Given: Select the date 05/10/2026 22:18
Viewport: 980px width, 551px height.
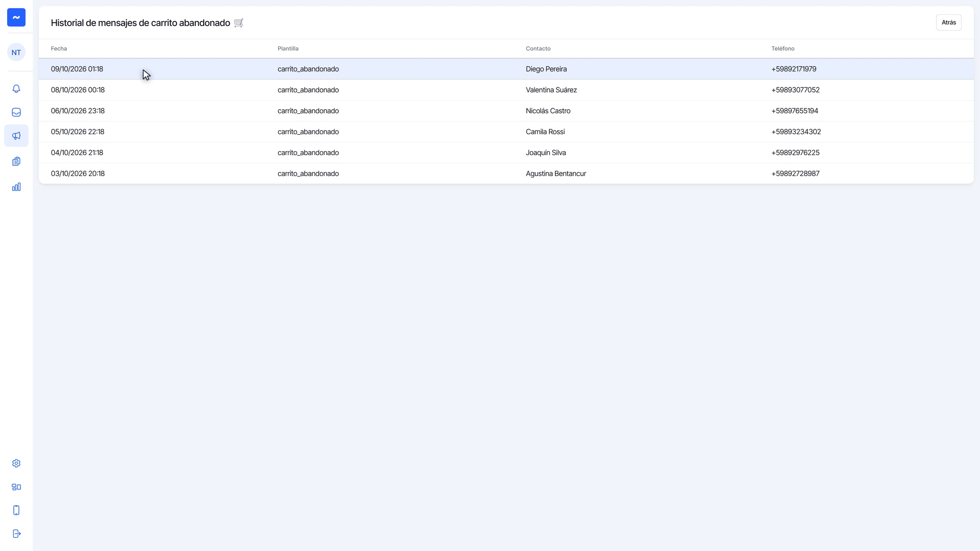Looking at the screenshot, I should 78,132.
